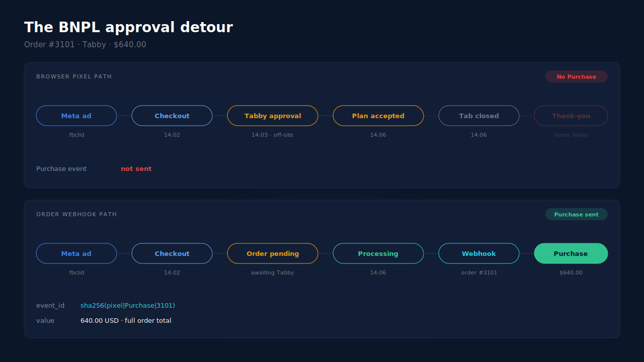Click 'fbclid' caption in order webhook path
Image resolution: width=644 pixels, height=362 pixels.
click(x=76, y=273)
